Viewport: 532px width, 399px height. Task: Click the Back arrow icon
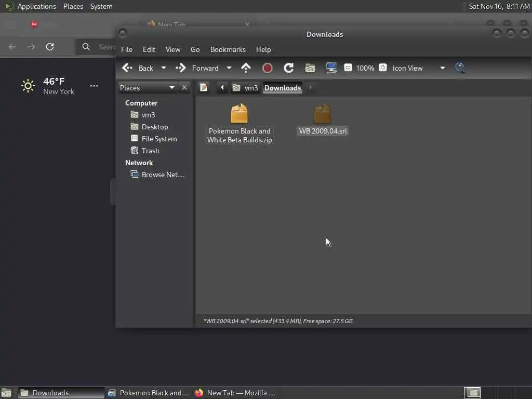point(127,68)
